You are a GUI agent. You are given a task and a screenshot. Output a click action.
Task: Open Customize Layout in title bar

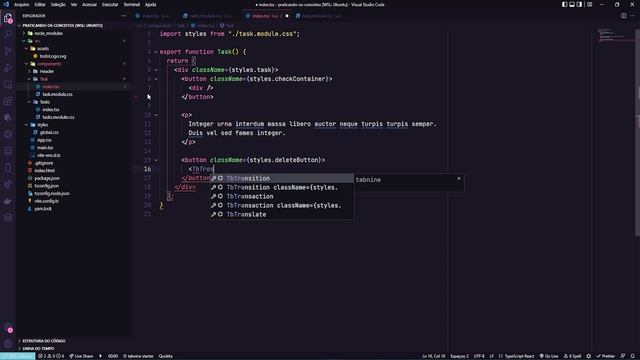point(589,4)
